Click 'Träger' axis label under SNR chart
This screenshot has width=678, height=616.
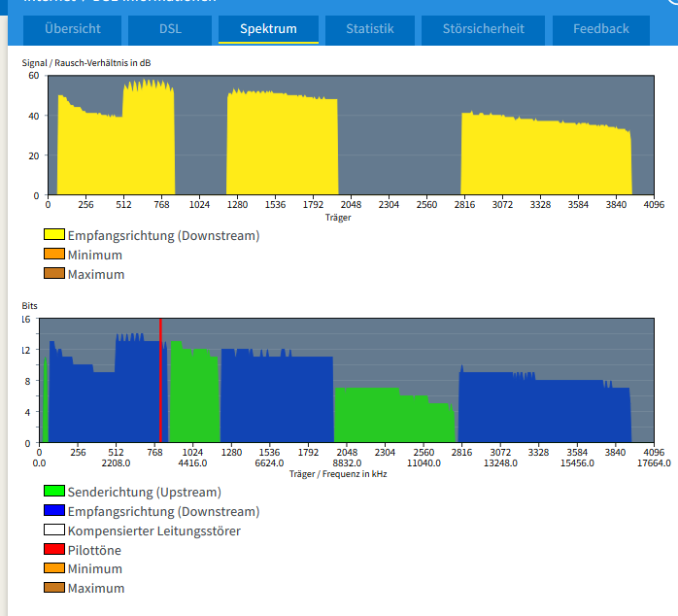pyautogui.click(x=338, y=218)
